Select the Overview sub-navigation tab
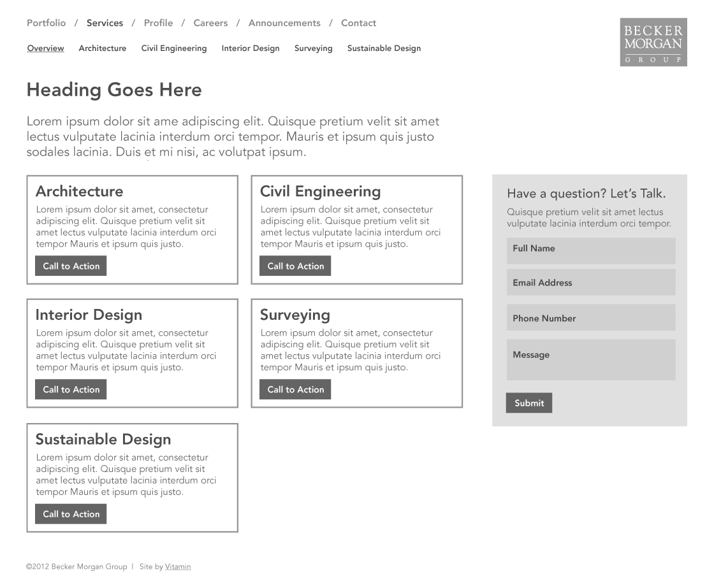Image resolution: width=714 pixels, height=588 pixels. 45,48
